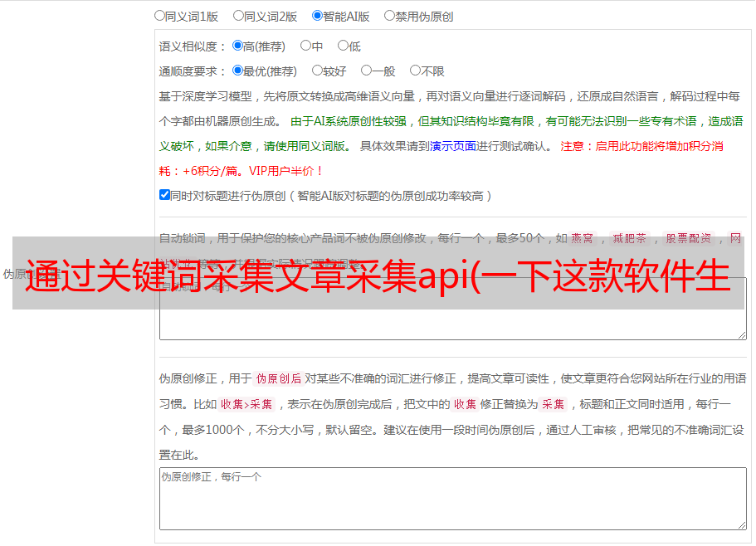Screen dimensions: 756x546
Task: Click resize handle of 自动锁词 text area
Action: coord(741,334)
